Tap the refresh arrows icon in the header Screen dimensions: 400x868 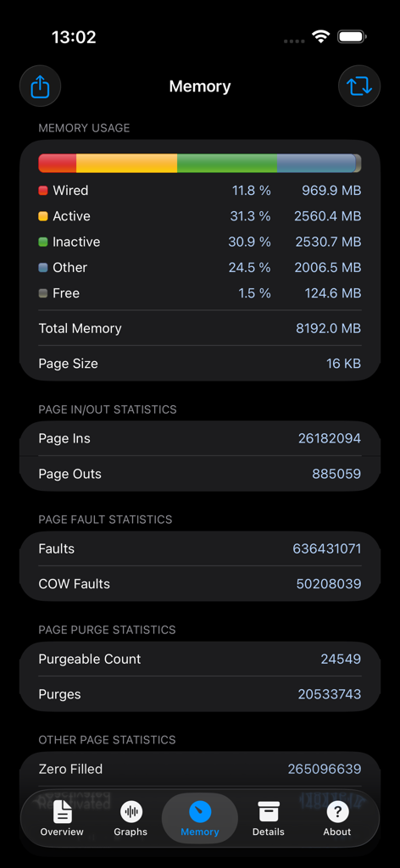pyautogui.click(x=359, y=86)
